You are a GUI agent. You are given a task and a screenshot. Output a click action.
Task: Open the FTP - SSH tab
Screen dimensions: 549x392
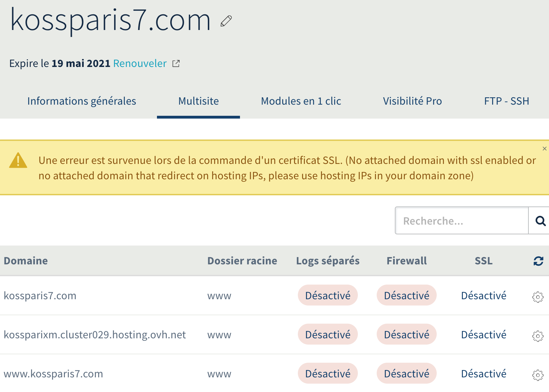coord(506,101)
